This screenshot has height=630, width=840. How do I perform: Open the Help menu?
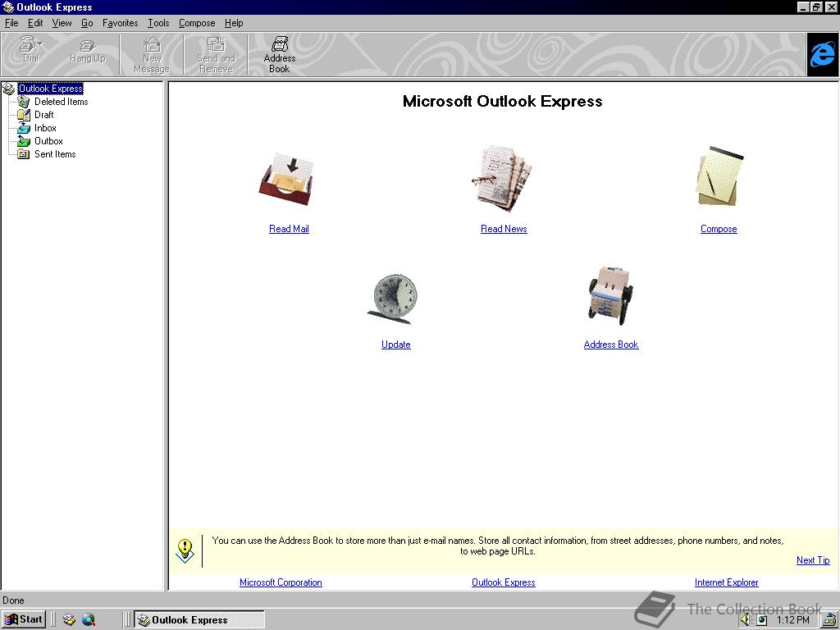(234, 23)
